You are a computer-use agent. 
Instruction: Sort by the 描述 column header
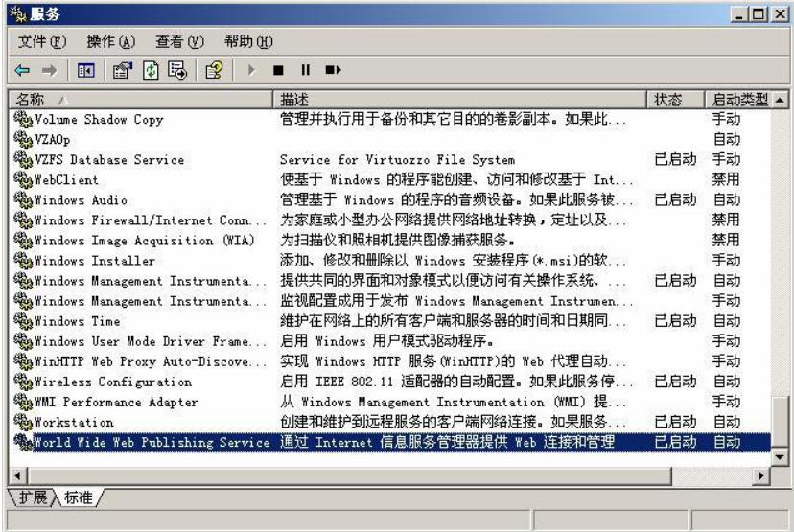(459, 100)
